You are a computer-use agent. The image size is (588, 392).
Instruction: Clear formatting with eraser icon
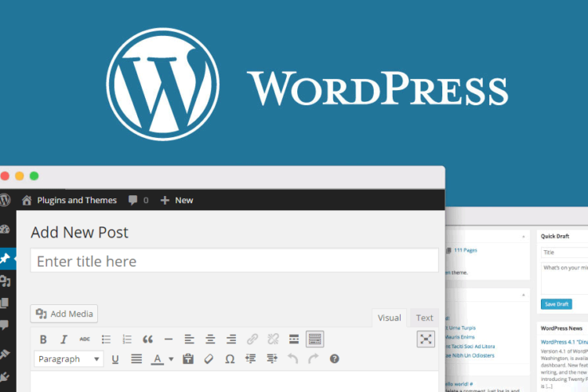(209, 359)
